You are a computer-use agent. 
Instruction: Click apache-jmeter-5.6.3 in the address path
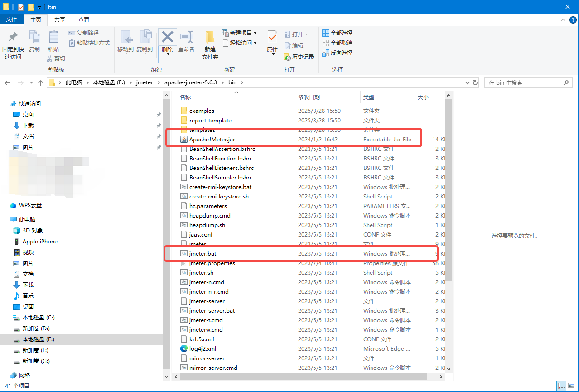[191, 83]
